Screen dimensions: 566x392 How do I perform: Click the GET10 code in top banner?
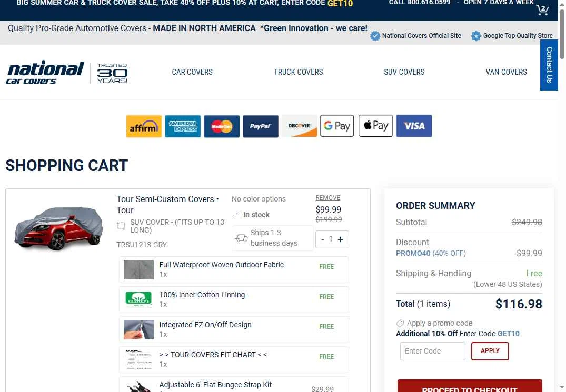coord(340,4)
